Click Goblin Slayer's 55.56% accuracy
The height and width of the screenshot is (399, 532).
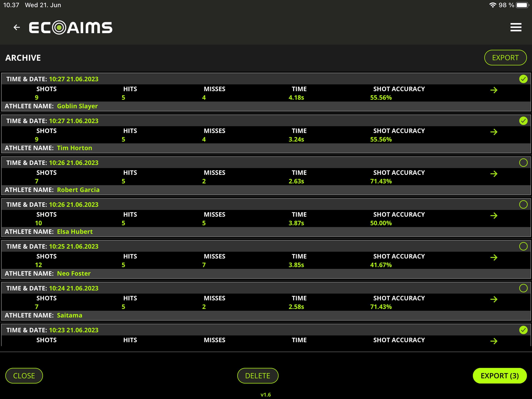(x=381, y=98)
